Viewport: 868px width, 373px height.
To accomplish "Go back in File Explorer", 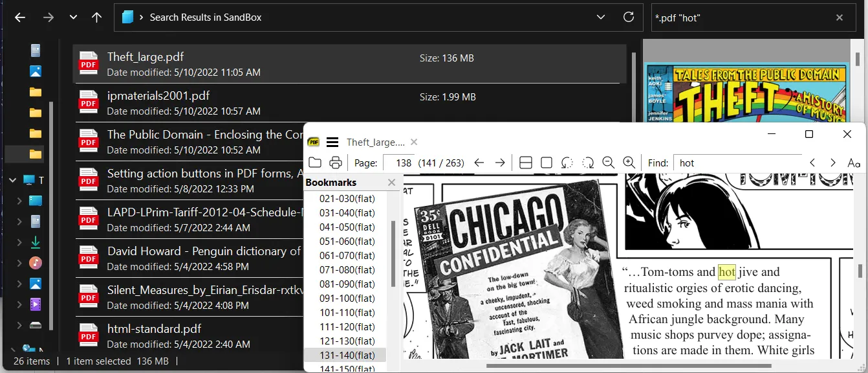I will [20, 17].
